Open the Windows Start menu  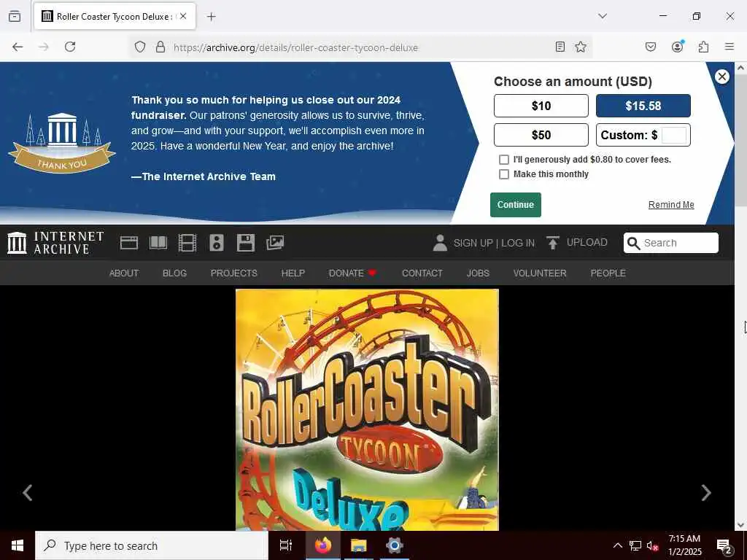[x=18, y=545]
